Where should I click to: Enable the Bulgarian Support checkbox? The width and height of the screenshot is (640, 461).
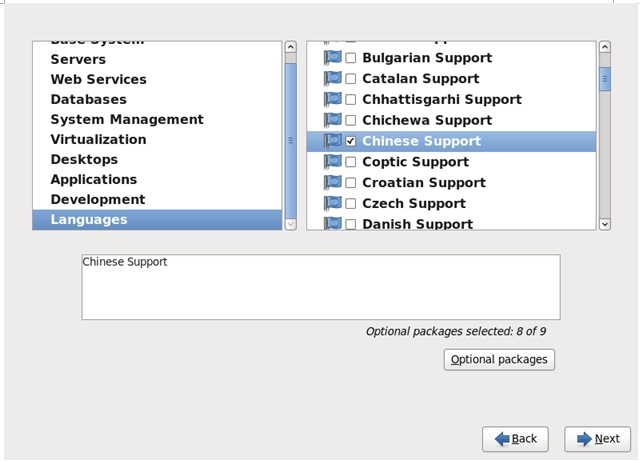point(351,58)
